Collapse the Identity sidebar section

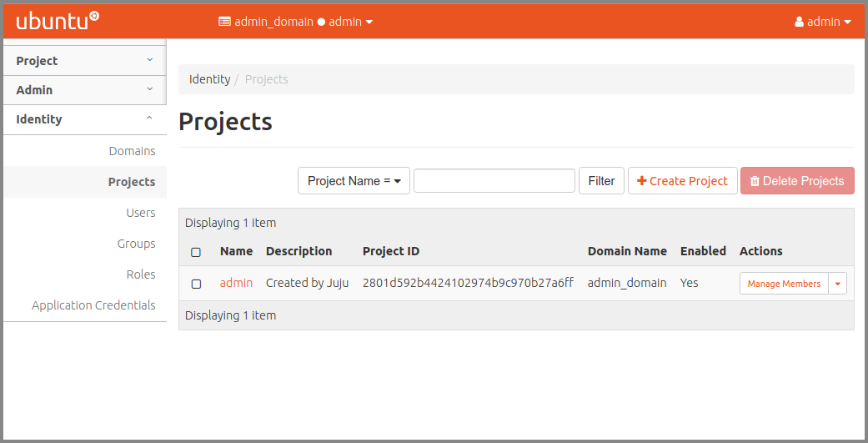click(x=84, y=119)
